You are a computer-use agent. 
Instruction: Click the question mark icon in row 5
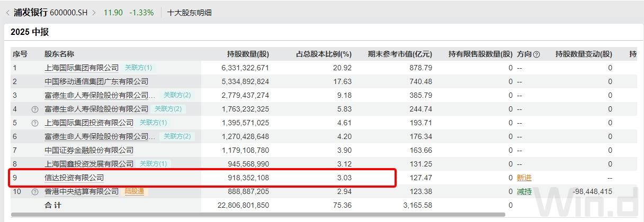pos(35,123)
